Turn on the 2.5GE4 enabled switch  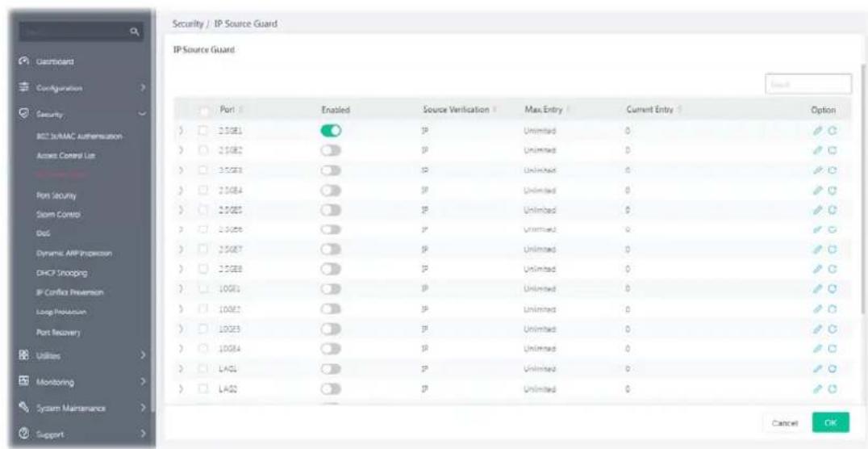click(331, 192)
